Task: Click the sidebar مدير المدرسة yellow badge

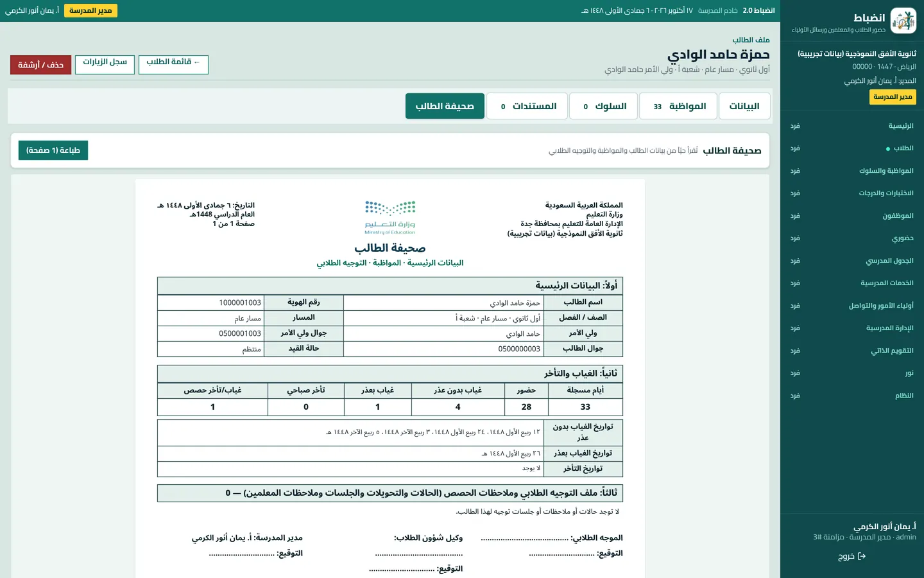Action: click(893, 96)
